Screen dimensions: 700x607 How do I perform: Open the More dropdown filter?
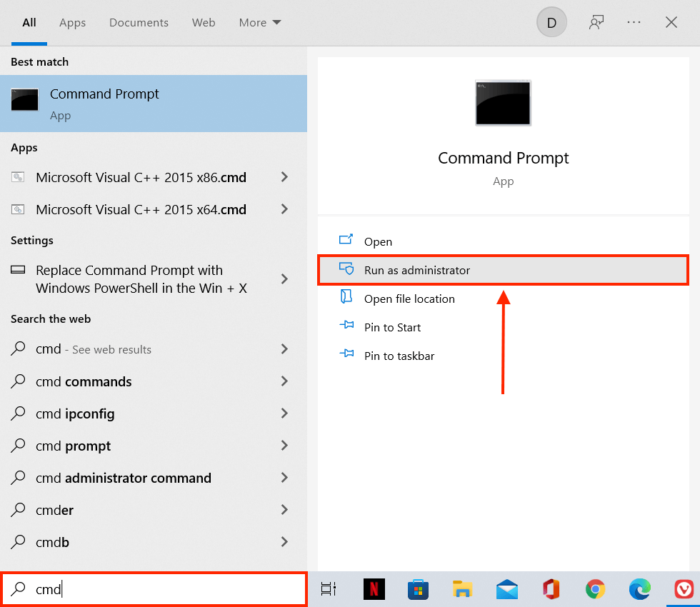(260, 22)
